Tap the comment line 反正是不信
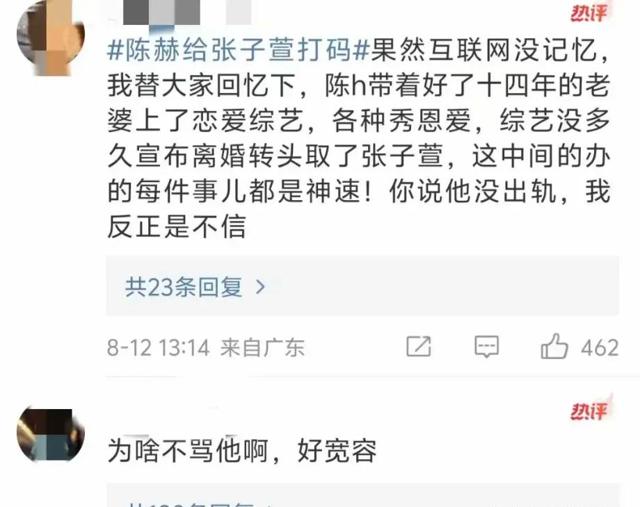 point(177,226)
